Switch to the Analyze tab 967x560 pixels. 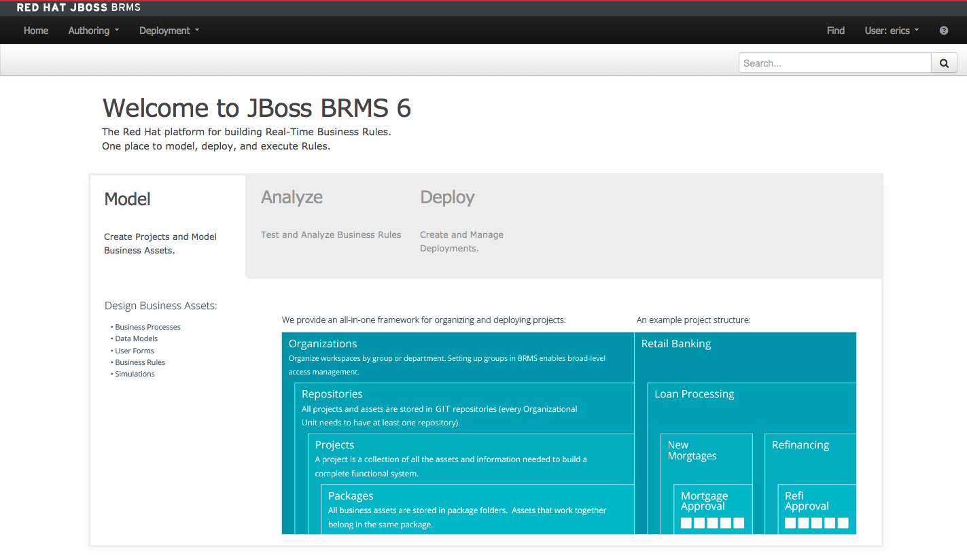tap(292, 198)
